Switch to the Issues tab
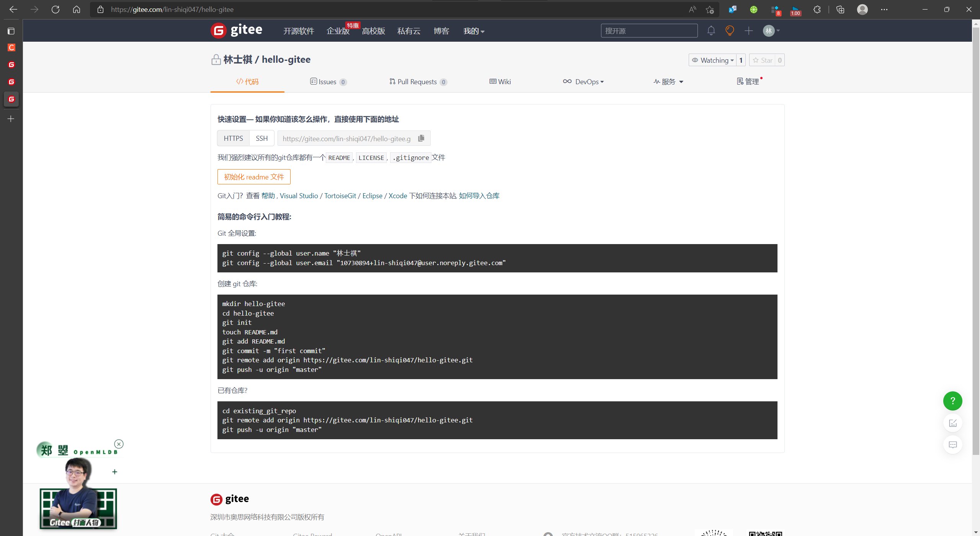This screenshot has width=980, height=536. (x=328, y=81)
